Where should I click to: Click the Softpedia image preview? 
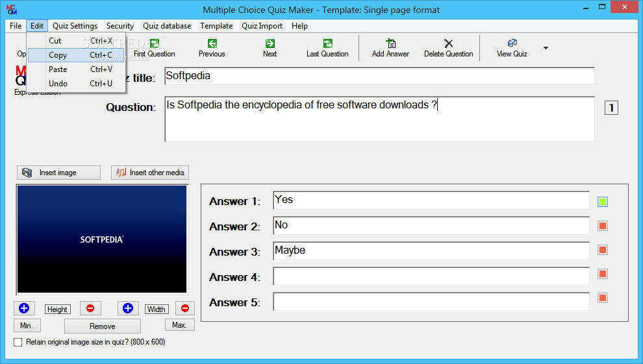(x=102, y=239)
